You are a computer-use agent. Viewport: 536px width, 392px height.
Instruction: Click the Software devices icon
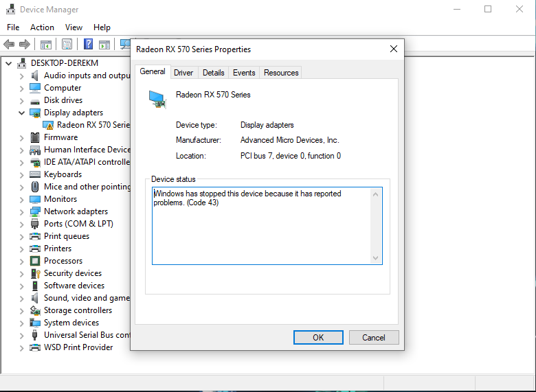click(35, 286)
